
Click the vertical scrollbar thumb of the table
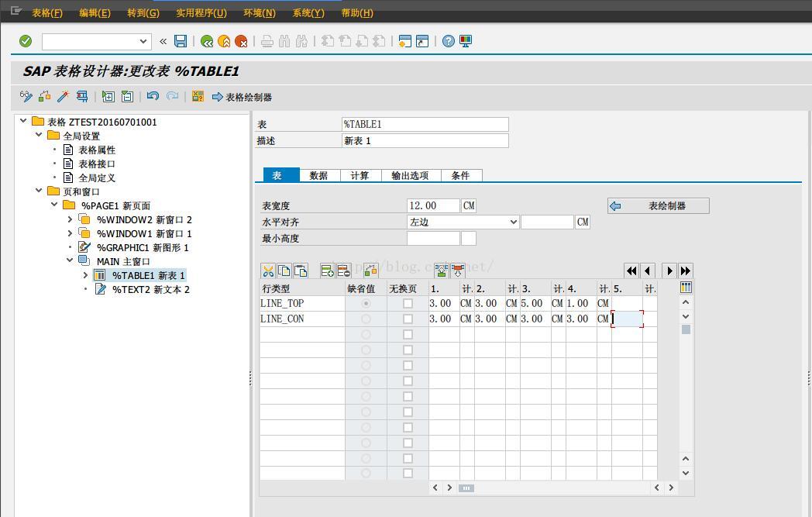click(x=686, y=329)
